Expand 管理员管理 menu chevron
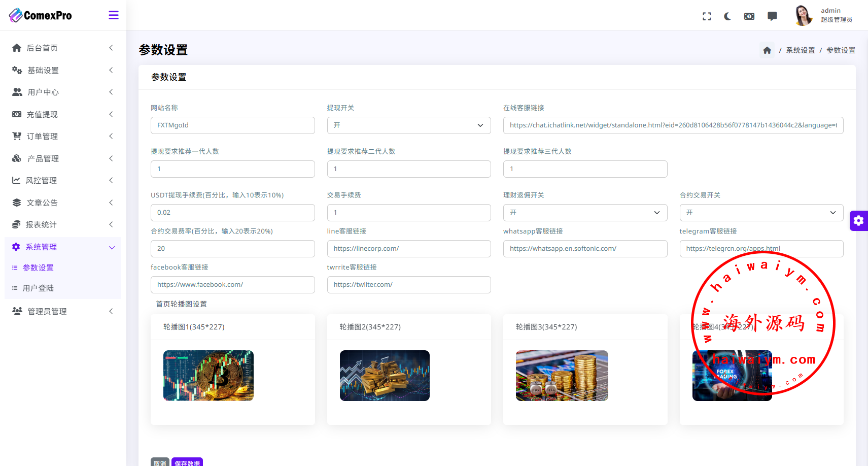This screenshot has height=466, width=868. click(x=111, y=311)
